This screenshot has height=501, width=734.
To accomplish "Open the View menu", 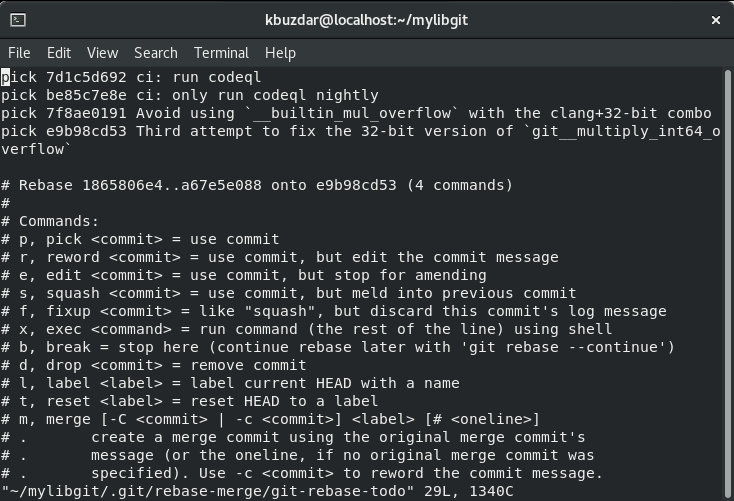I will pos(102,53).
